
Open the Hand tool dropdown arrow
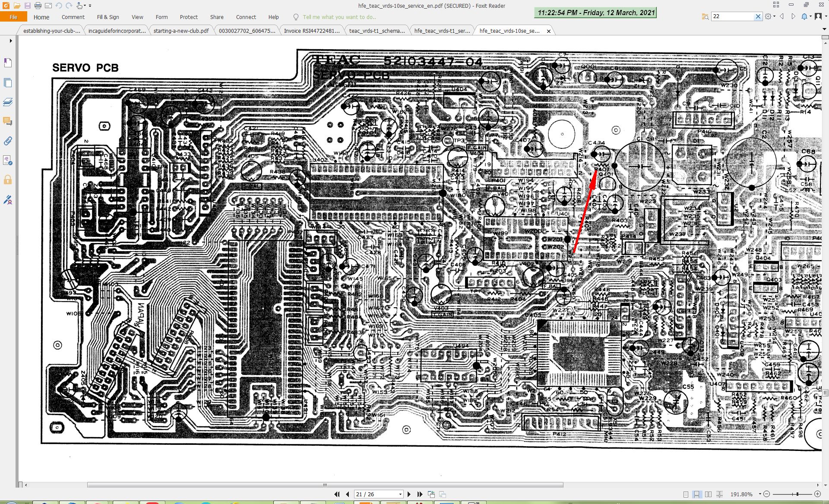85,6
